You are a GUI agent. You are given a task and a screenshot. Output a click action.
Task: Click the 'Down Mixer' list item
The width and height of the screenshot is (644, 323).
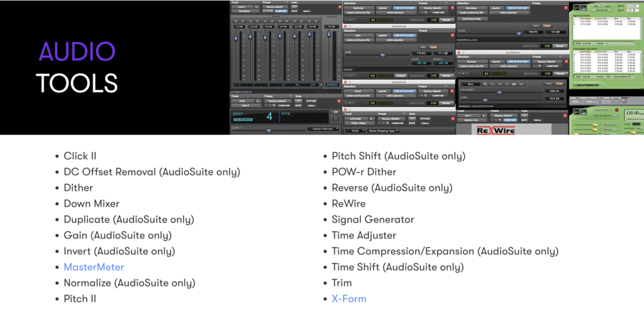click(x=92, y=203)
